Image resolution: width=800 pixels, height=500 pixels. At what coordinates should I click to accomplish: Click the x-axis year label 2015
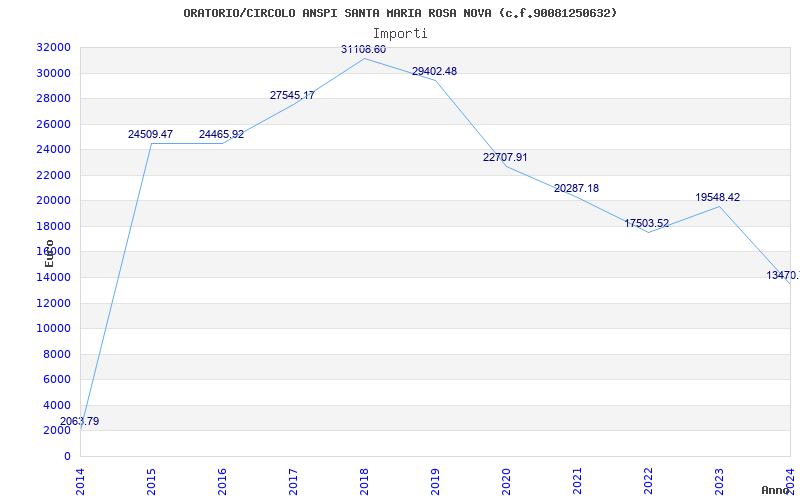(x=151, y=481)
